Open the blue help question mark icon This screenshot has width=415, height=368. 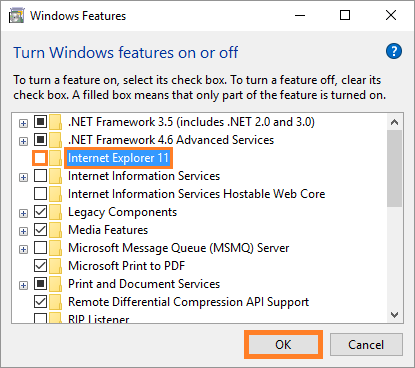tap(394, 51)
